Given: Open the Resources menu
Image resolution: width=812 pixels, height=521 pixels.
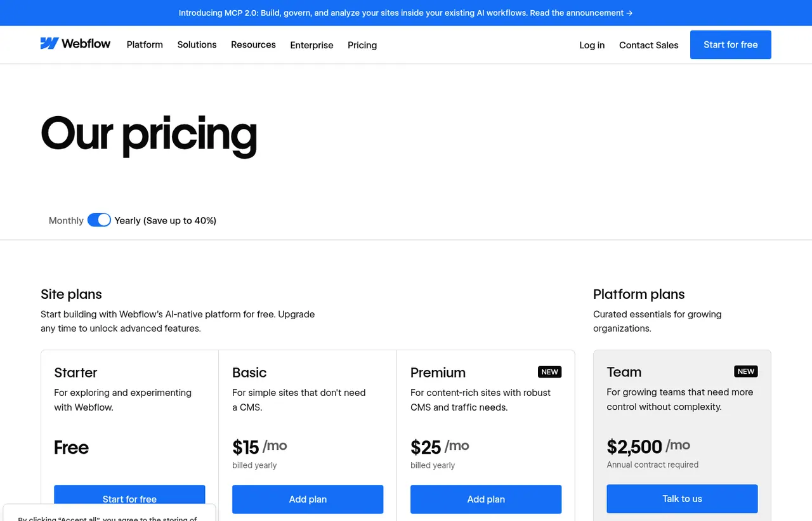Looking at the screenshot, I should click(253, 45).
